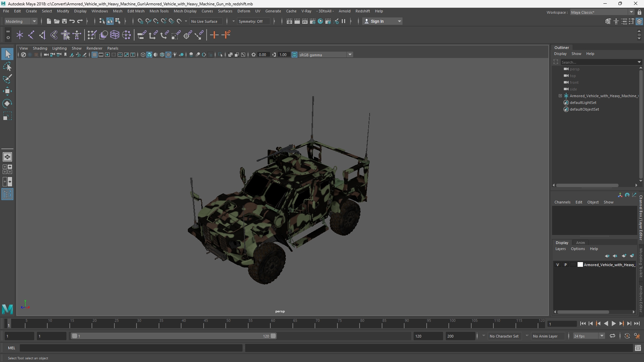Click the Open Scene folder icon
Image resolution: width=644 pixels, height=362 pixels.
tap(56, 21)
